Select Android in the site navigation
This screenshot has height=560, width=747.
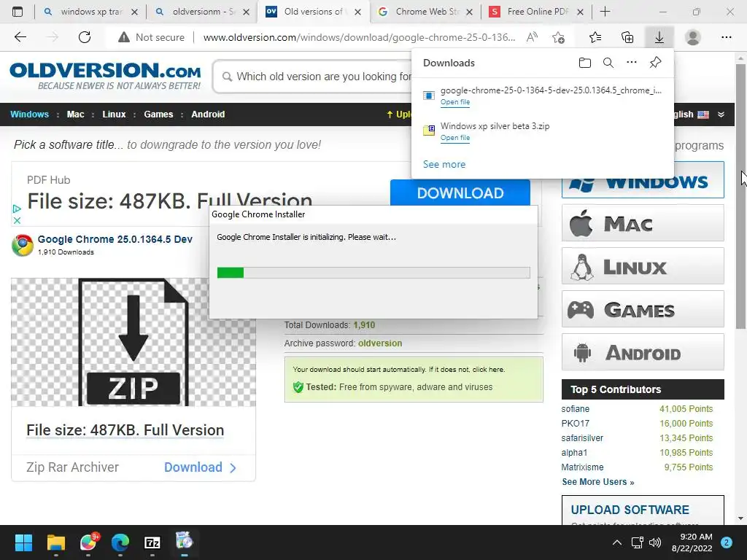(x=208, y=114)
